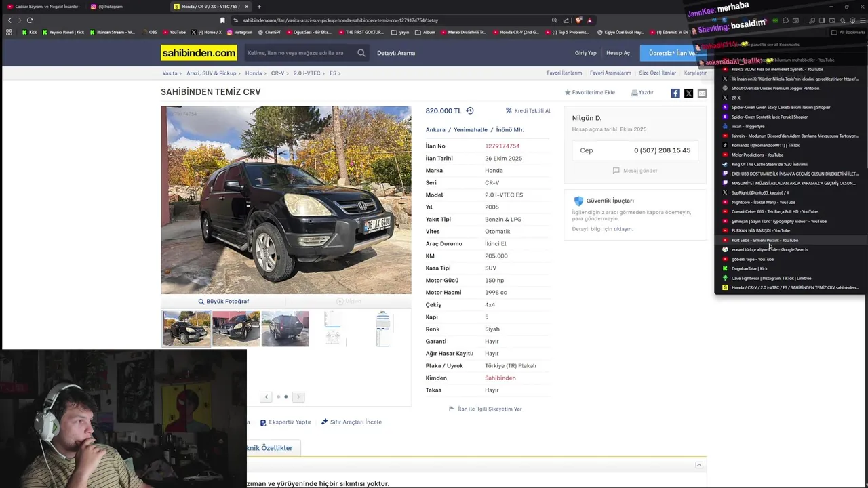Collapse section using chevron above description
Image resolution: width=868 pixels, height=488 pixels.
coord(699,465)
